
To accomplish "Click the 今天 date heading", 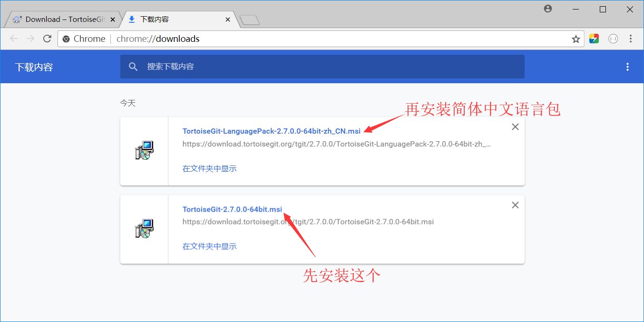I will coord(128,103).
